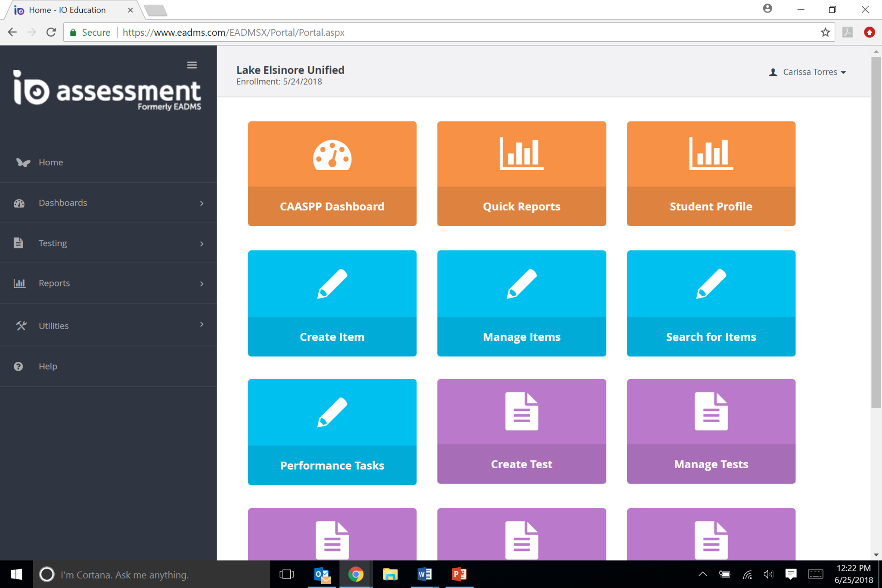
Task: Click the Create Item pencil tile
Action: [x=332, y=303]
